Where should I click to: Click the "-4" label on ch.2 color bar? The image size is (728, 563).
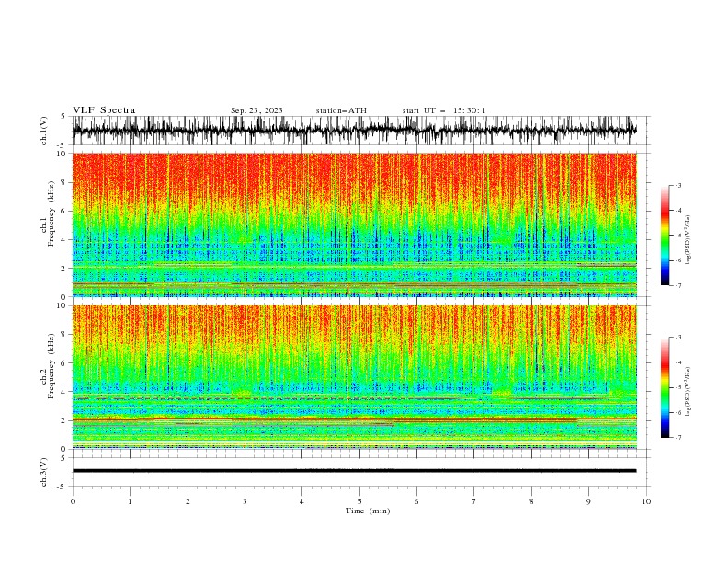click(x=677, y=362)
